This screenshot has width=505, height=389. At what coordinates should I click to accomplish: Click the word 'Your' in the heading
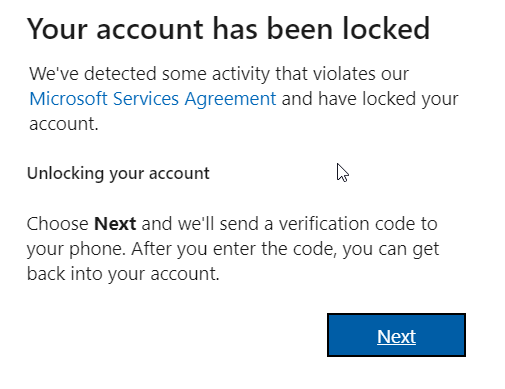(57, 29)
